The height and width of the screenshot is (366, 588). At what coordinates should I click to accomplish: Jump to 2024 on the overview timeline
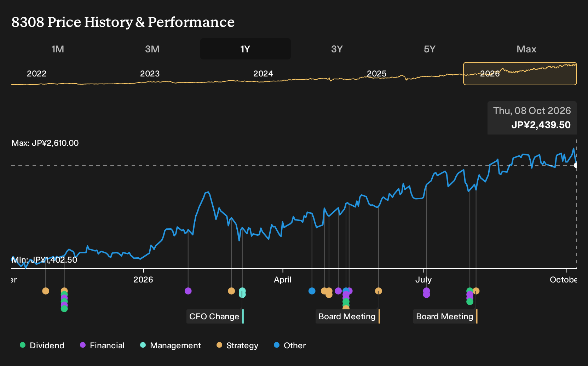point(263,74)
